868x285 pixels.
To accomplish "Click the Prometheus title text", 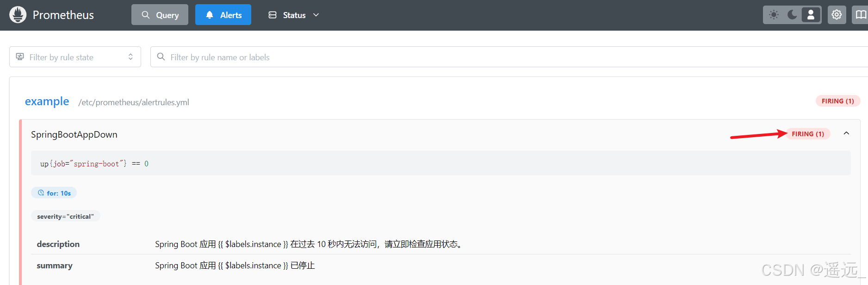I will click(63, 15).
